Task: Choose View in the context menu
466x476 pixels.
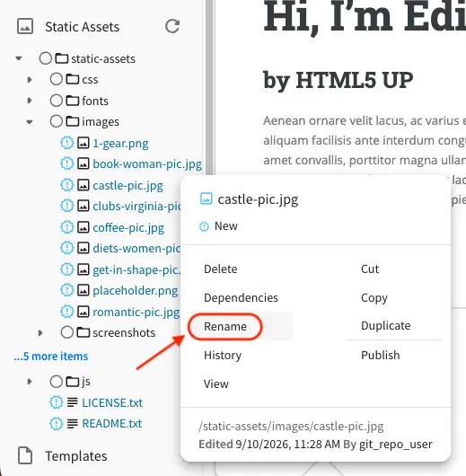Action: pyautogui.click(x=215, y=384)
